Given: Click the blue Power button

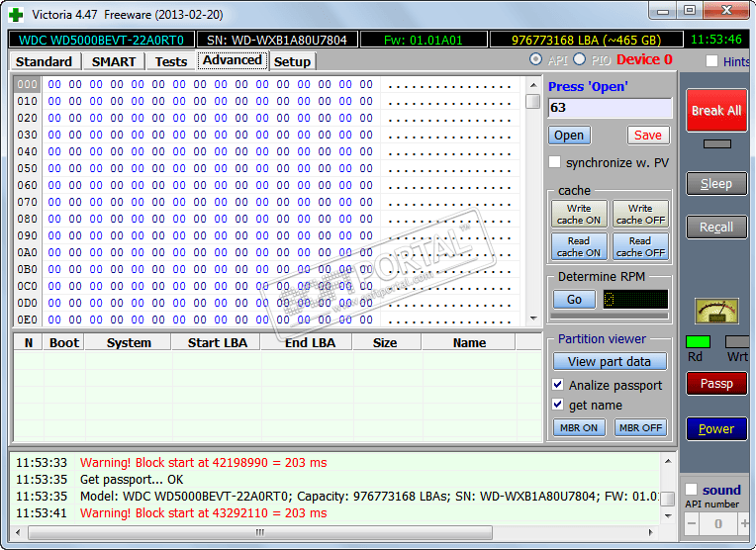Looking at the screenshot, I should coord(716,428).
